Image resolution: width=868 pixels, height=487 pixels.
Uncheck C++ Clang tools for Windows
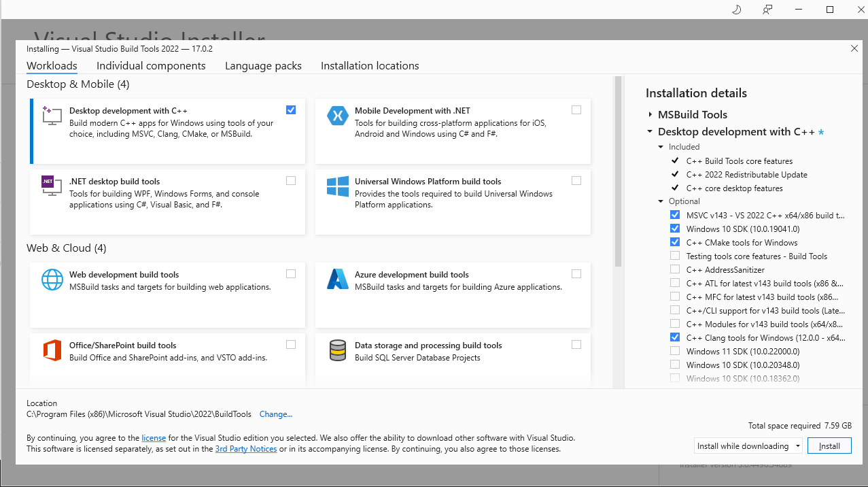(x=675, y=337)
